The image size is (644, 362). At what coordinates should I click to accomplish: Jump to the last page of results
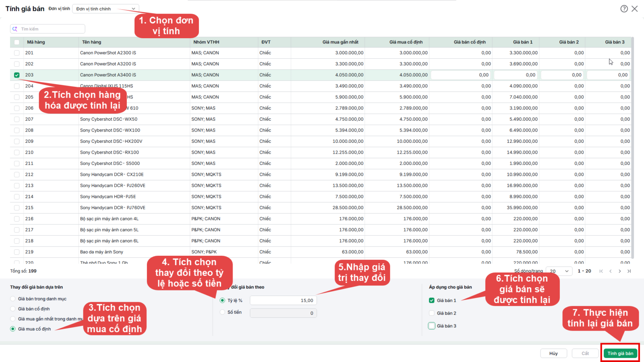pos(629,271)
